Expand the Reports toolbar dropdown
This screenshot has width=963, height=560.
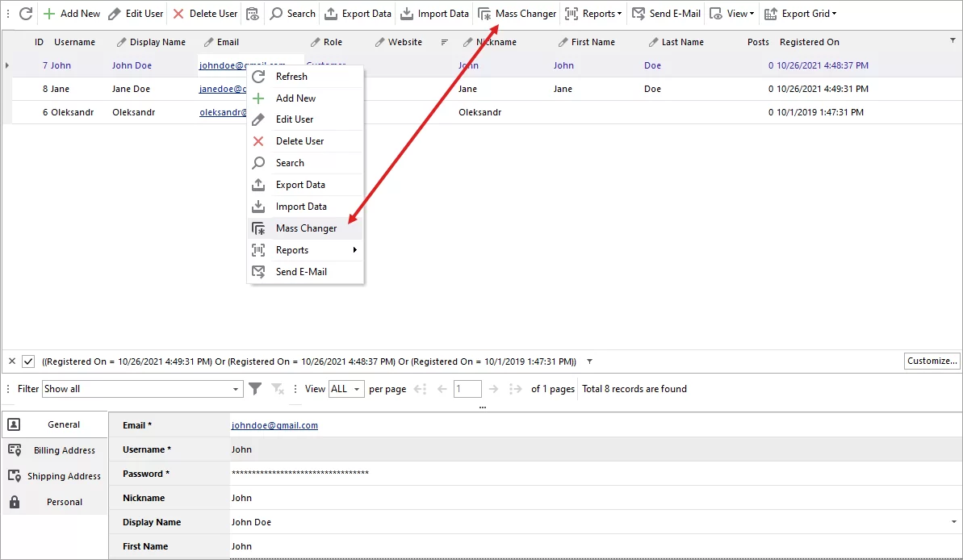point(593,14)
